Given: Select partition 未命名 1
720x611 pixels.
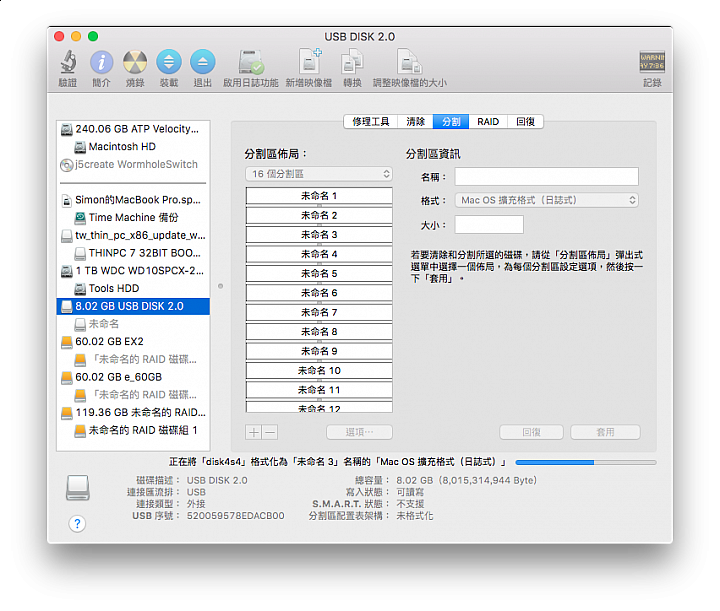Looking at the screenshot, I should (x=319, y=196).
